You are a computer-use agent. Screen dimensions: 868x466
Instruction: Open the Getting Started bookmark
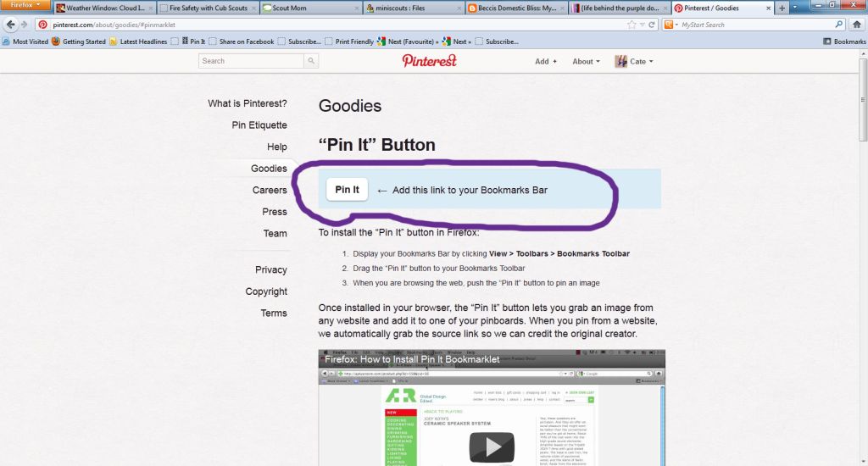tap(79, 42)
